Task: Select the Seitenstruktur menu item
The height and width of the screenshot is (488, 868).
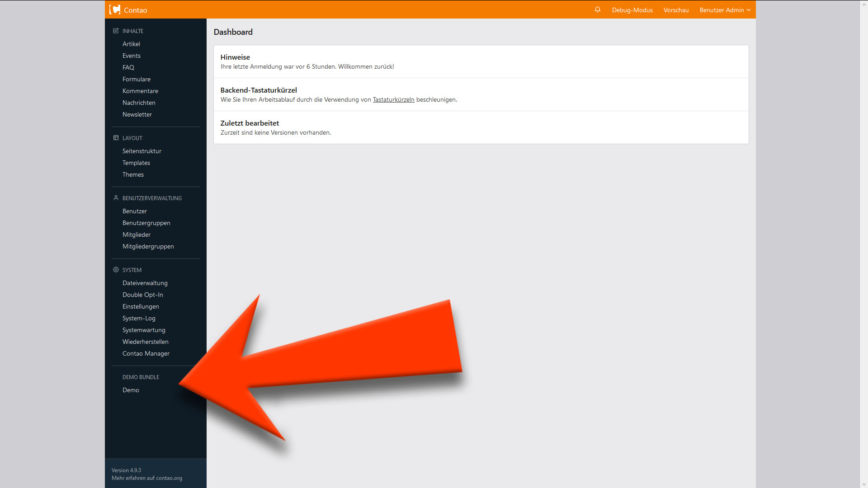Action: coord(142,151)
